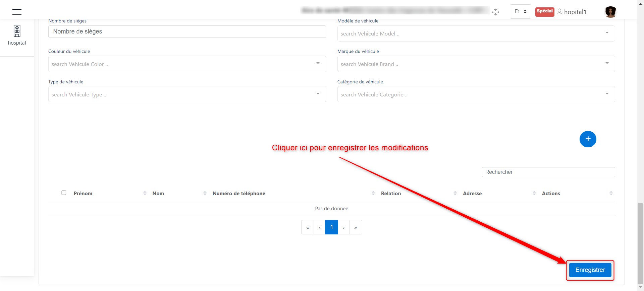
Task: Click the Enregistrer button
Action: point(590,270)
